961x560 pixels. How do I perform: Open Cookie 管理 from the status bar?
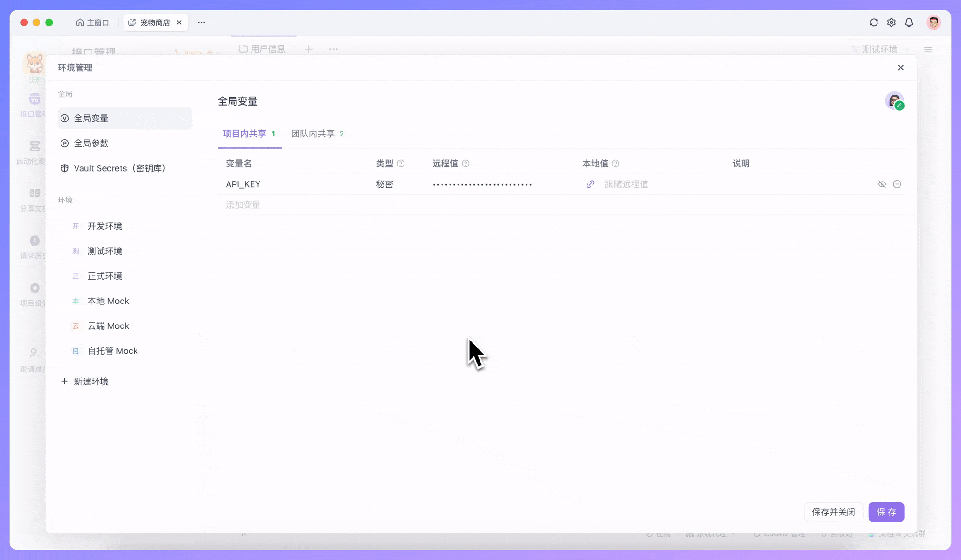point(779,534)
